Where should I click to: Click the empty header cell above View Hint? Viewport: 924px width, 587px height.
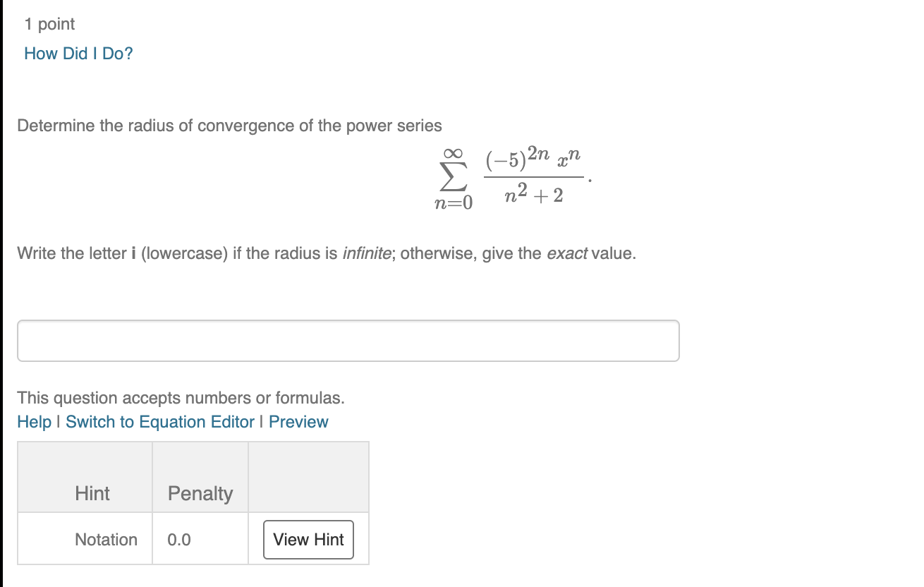[308, 478]
